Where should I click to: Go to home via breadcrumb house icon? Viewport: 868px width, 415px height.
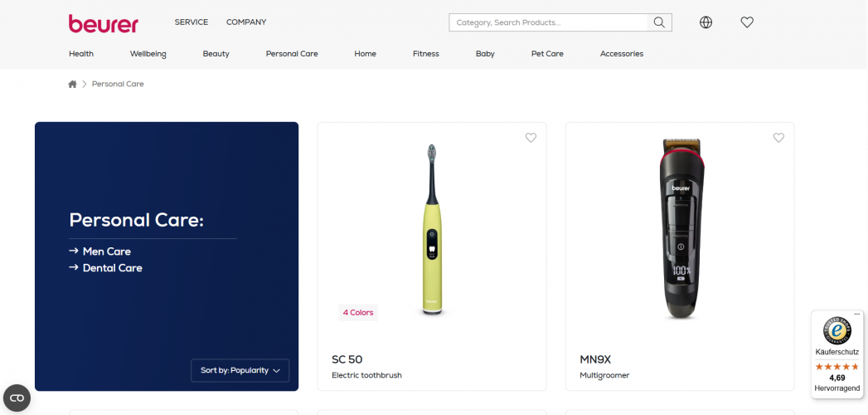point(72,84)
